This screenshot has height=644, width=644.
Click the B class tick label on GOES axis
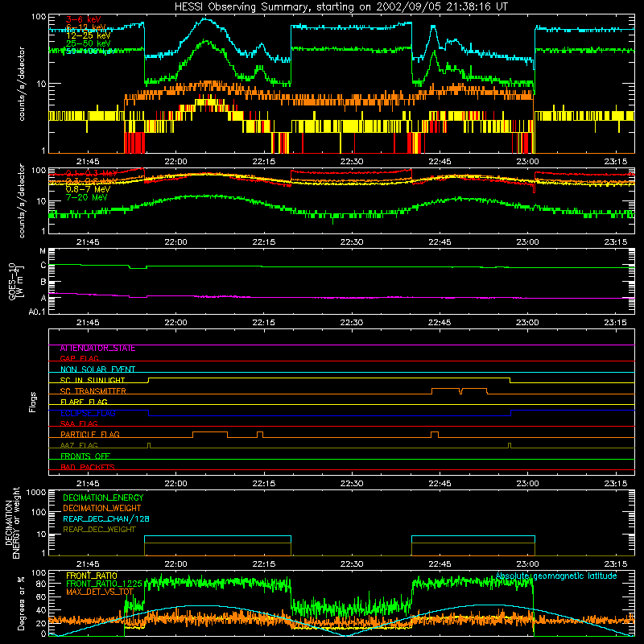43,283
